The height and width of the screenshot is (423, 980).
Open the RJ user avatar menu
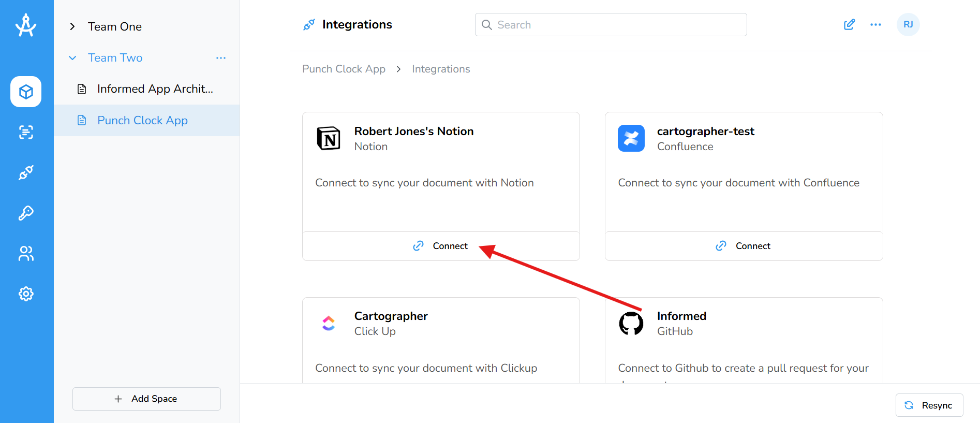(x=908, y=24)
